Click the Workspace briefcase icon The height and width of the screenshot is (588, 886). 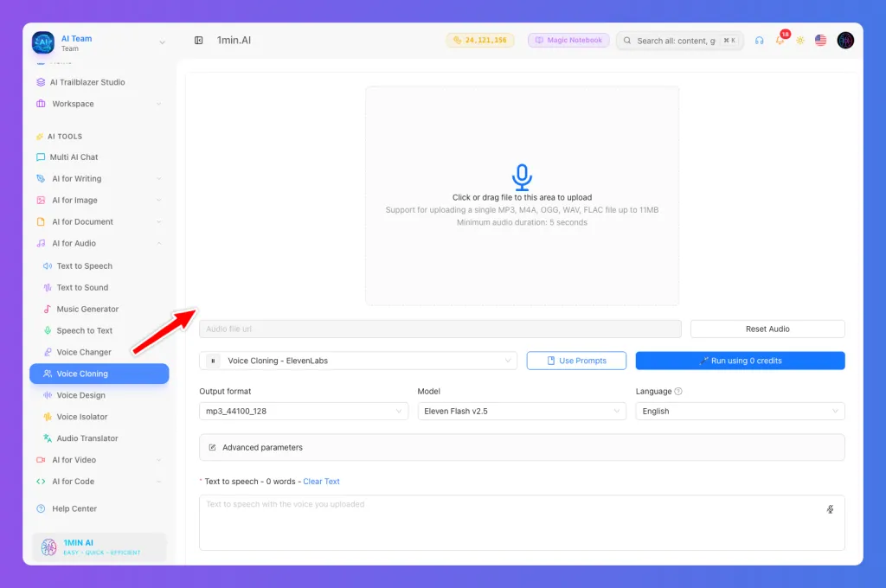[41, 104]
